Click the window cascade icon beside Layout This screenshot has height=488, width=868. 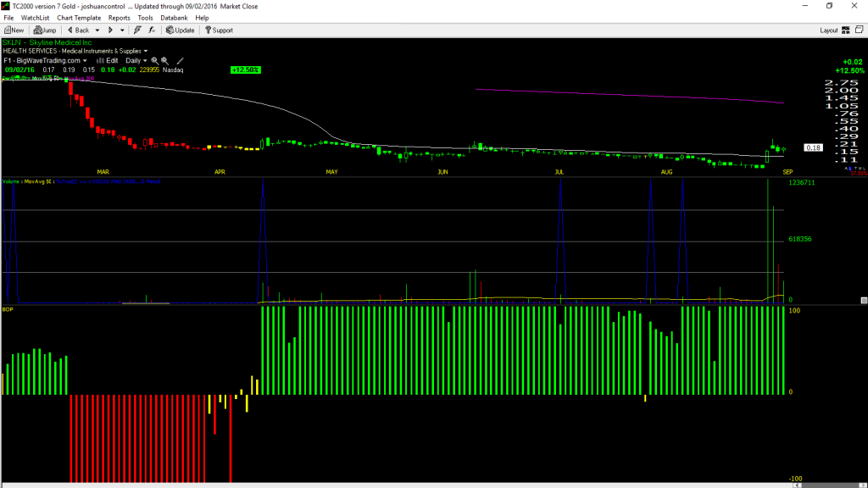click(x=860, y=30)
